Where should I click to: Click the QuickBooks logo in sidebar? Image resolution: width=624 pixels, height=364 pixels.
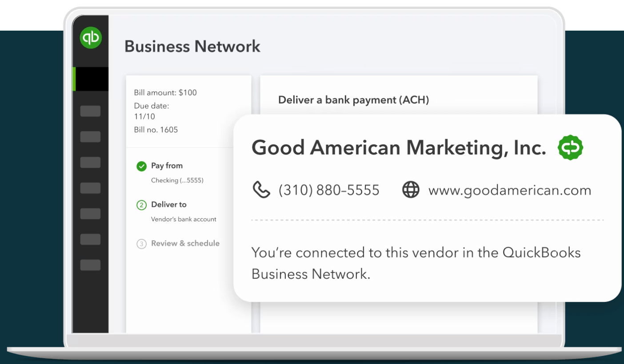(x=91, y=38)
